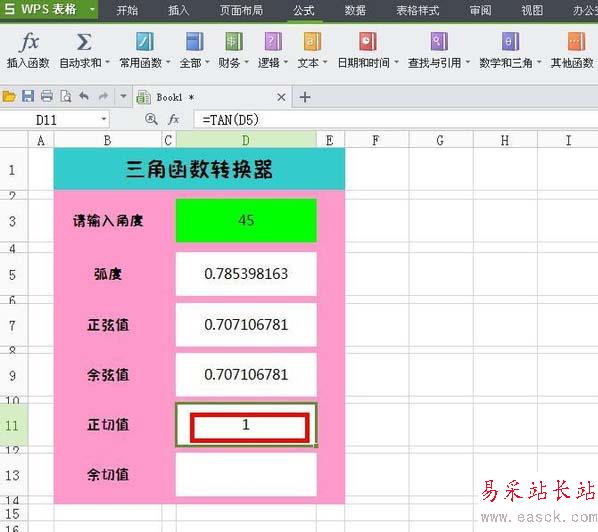
Task: Open the Lookup and Reference (查找与引用) icon
Action: pyautogui.click(x=439, y=42)
